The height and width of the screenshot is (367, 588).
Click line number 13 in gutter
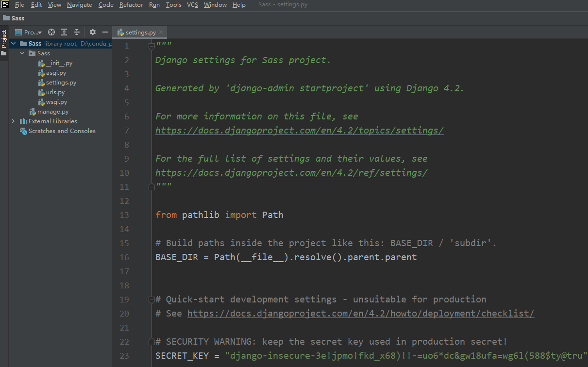[x=124, y=215]
